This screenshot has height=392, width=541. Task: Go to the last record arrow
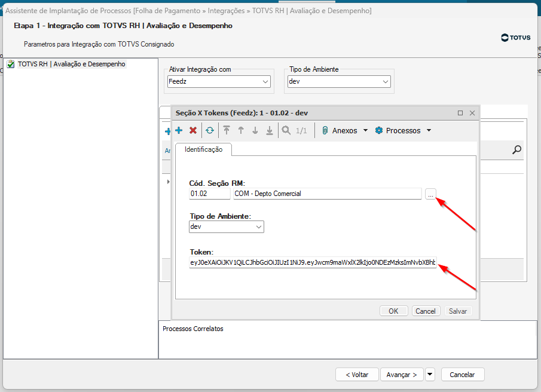(x=270, y=130)
